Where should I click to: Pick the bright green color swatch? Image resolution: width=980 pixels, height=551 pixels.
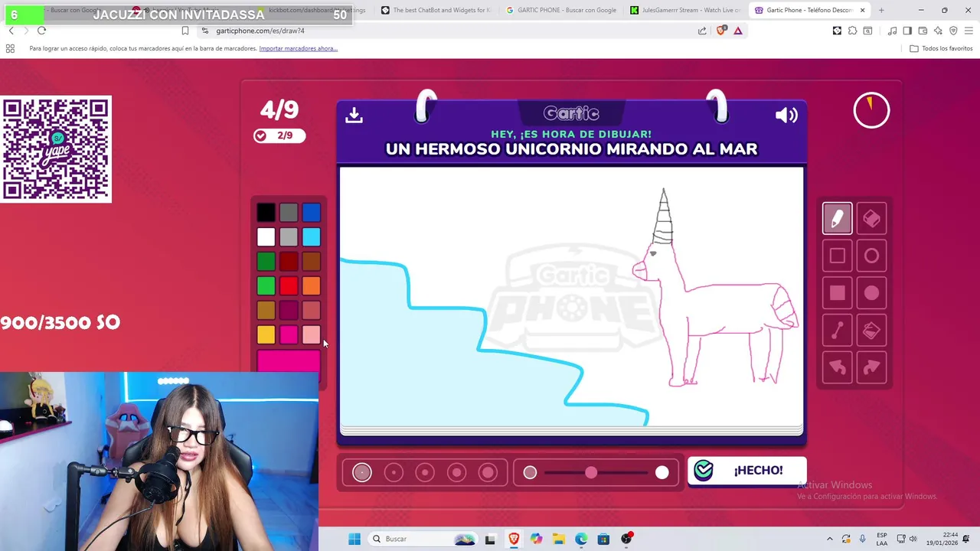click(x=266, y=286)
